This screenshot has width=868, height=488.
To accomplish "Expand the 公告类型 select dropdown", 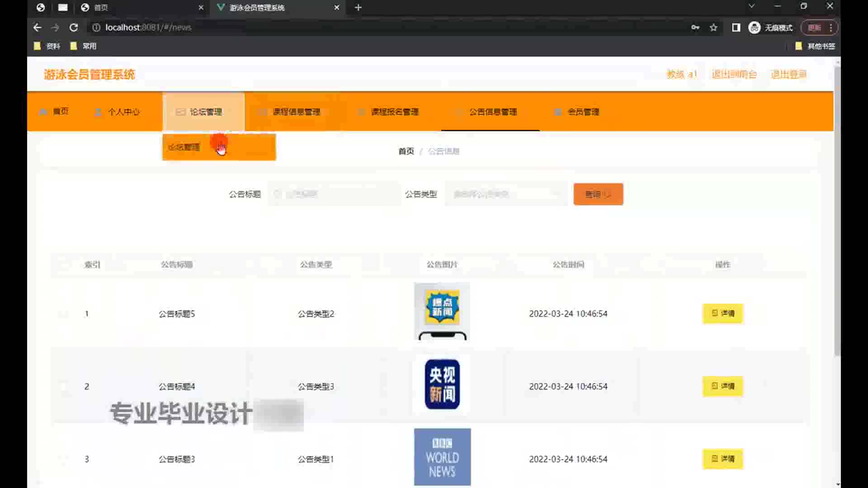I will (x=506, y=194).
